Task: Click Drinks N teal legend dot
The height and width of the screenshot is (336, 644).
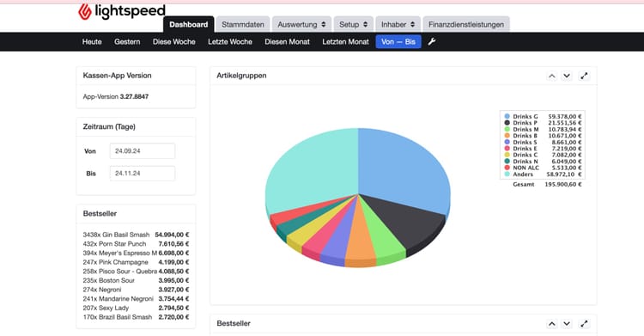Action: (x=507, y=162)
